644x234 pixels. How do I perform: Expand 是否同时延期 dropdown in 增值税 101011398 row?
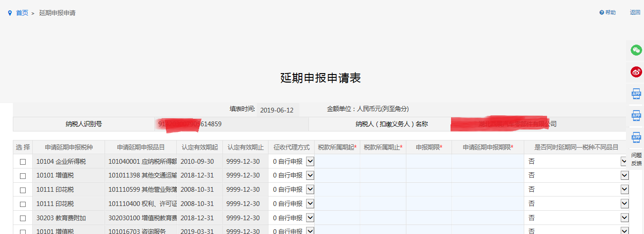[x=625, y=176]
